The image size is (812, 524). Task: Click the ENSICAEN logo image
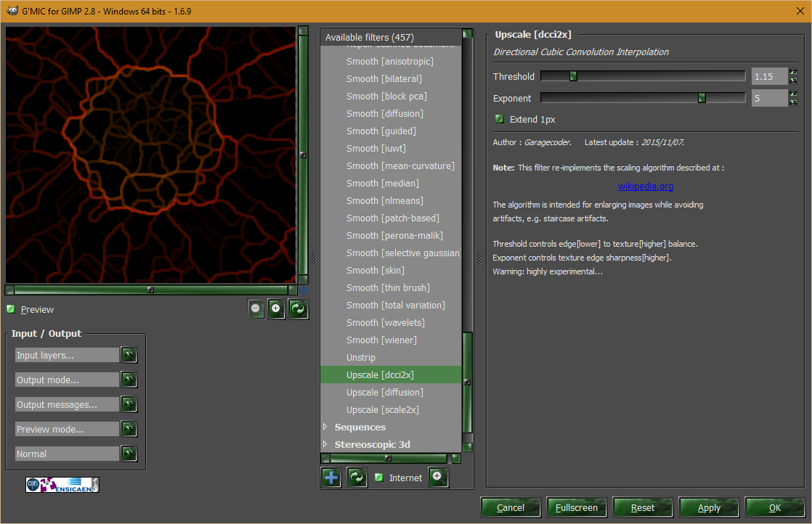coord(62,485)
